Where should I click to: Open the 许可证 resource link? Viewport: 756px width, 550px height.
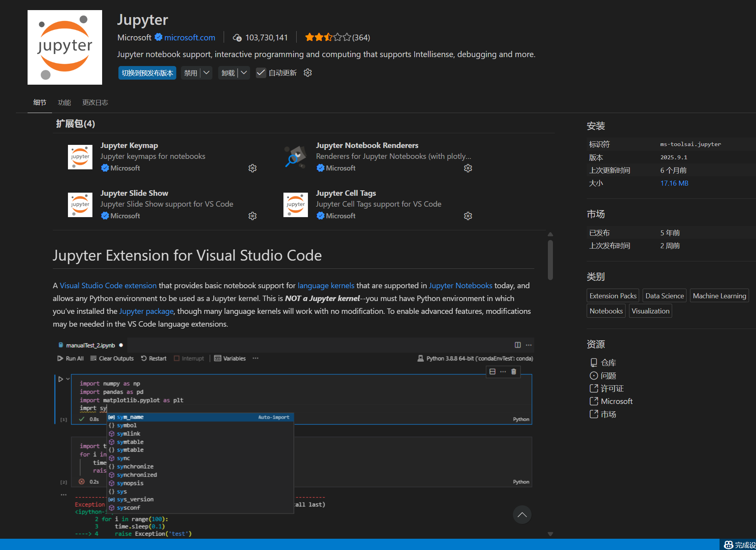607,388
